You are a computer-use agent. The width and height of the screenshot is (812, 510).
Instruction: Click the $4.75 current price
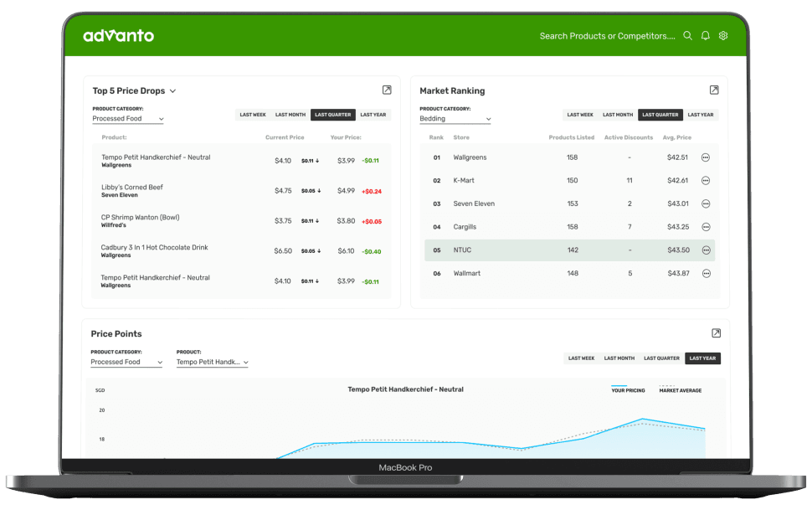coord(283,191)
